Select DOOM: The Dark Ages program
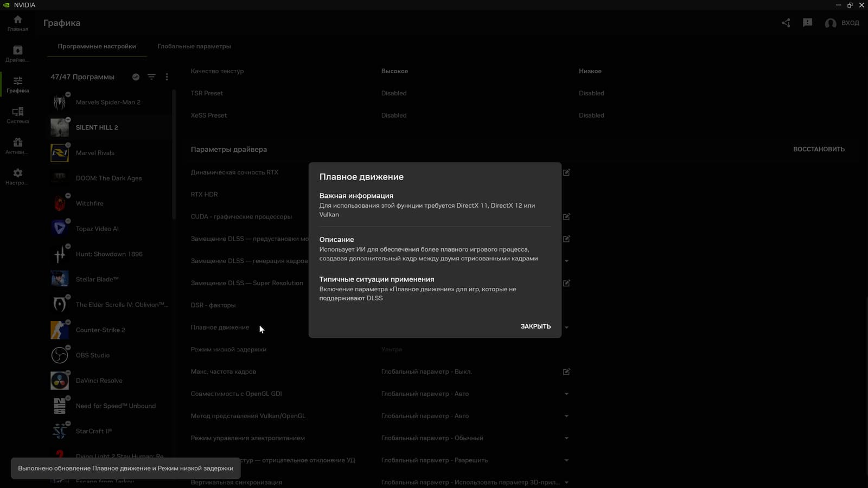868x488 pixels. (x=111, y=178)
